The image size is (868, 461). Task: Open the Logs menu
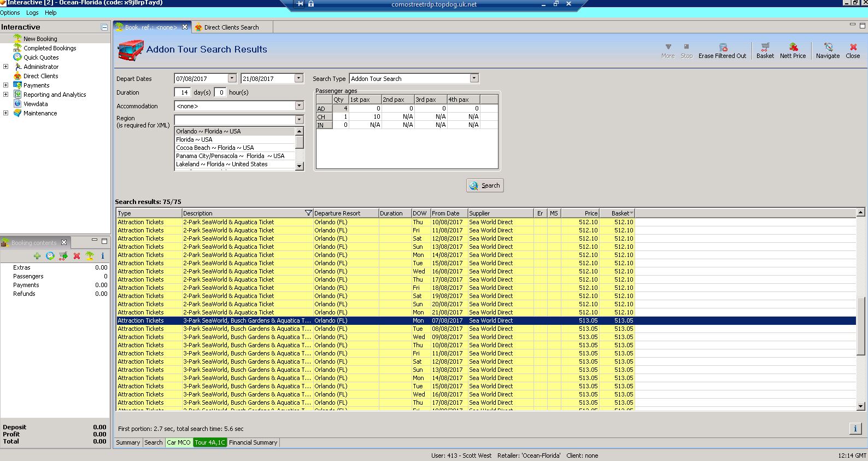pos(32,13)
